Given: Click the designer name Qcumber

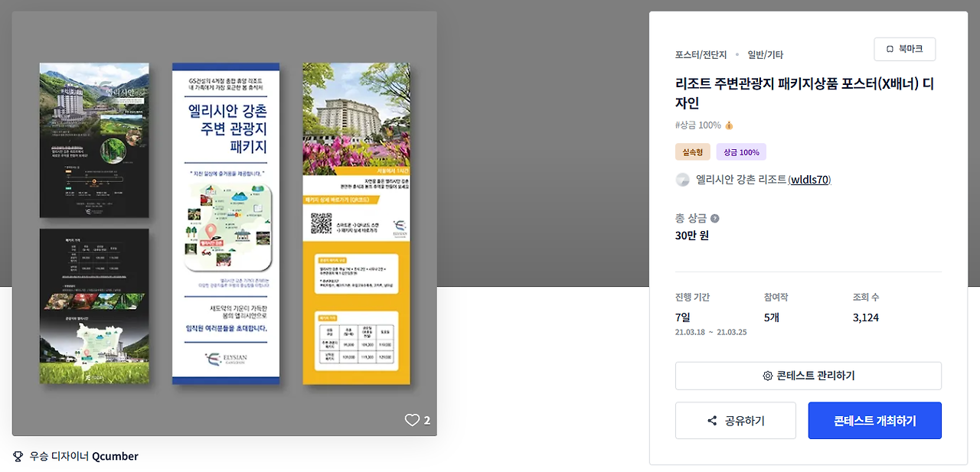Looking at the screenshot, I should click(x=115, y=456).
